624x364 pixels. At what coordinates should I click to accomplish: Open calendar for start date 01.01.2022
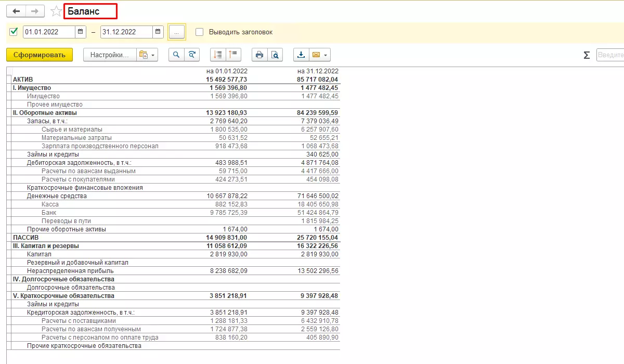pyautogui.click(x=81, y=32)
